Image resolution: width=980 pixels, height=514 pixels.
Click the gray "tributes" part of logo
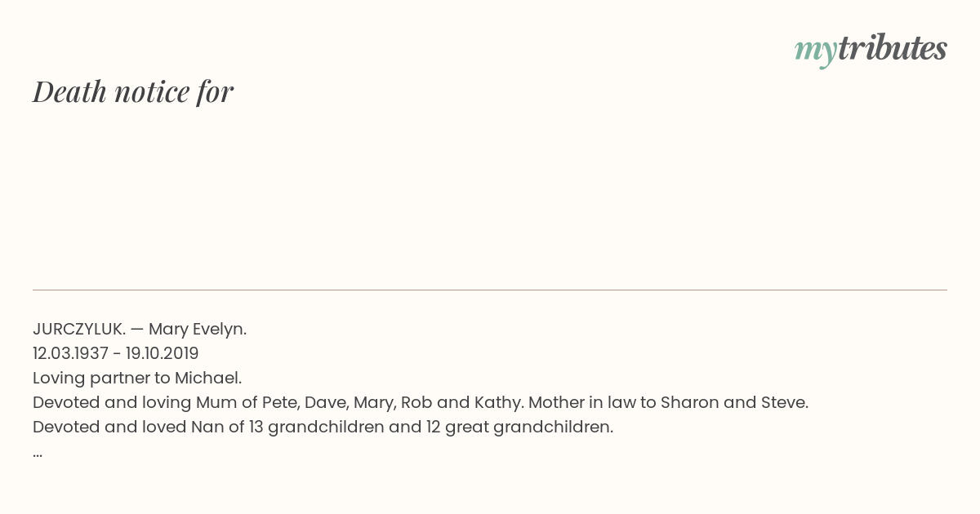click(893, 48)
